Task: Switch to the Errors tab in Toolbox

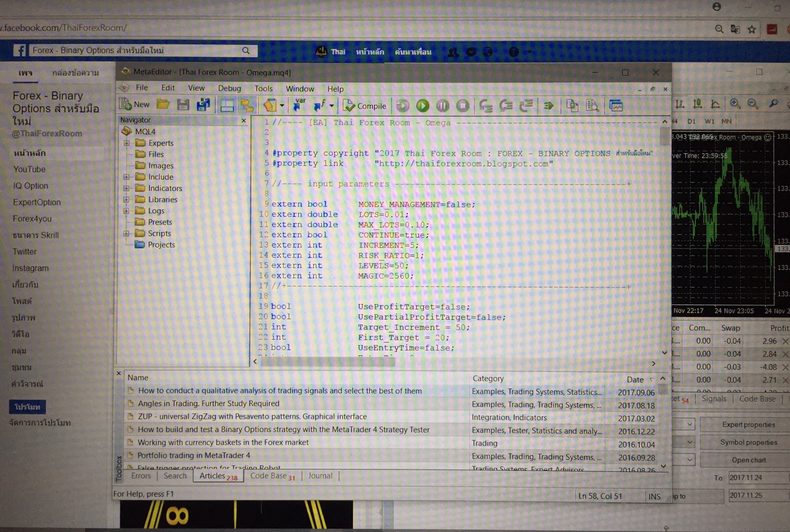Action: (x=141, y=476)
